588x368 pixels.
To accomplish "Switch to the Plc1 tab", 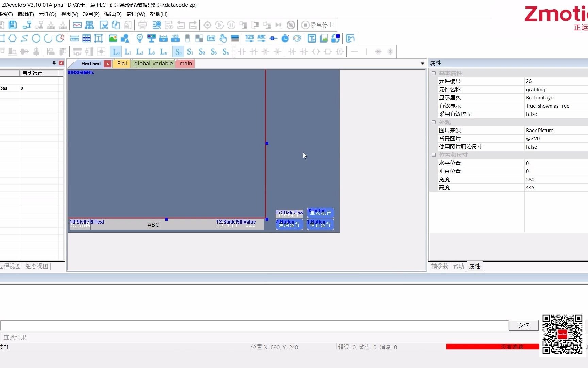I will [122, 63].
